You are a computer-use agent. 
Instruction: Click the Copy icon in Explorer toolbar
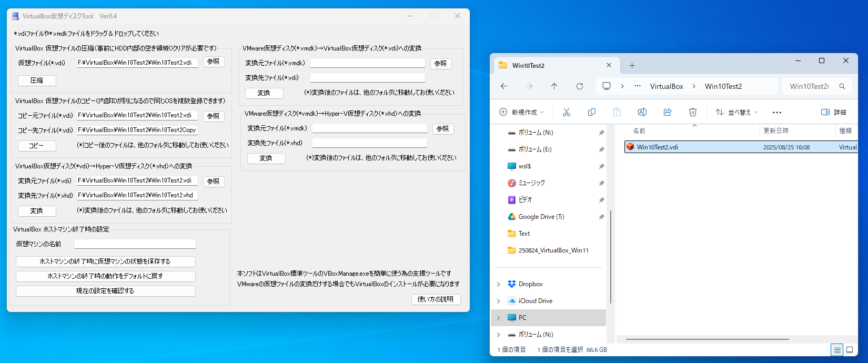[591, 112]
